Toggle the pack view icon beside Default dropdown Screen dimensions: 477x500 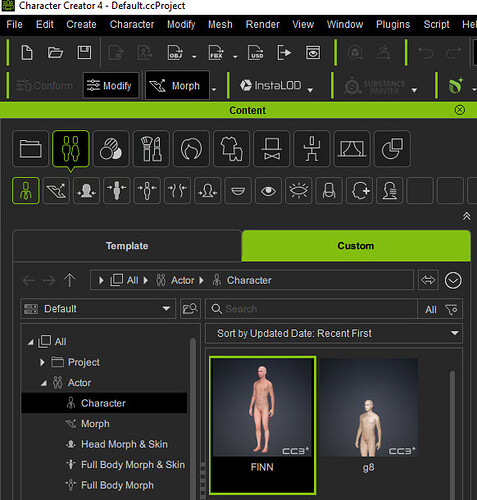point(190,309)
